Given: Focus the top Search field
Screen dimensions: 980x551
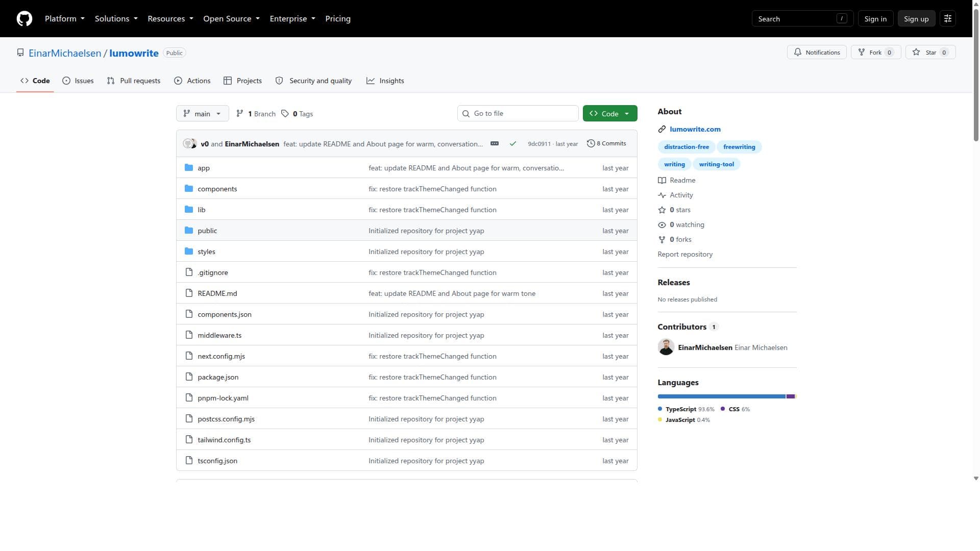Looking at the screenshot, I should click(802, 19).
